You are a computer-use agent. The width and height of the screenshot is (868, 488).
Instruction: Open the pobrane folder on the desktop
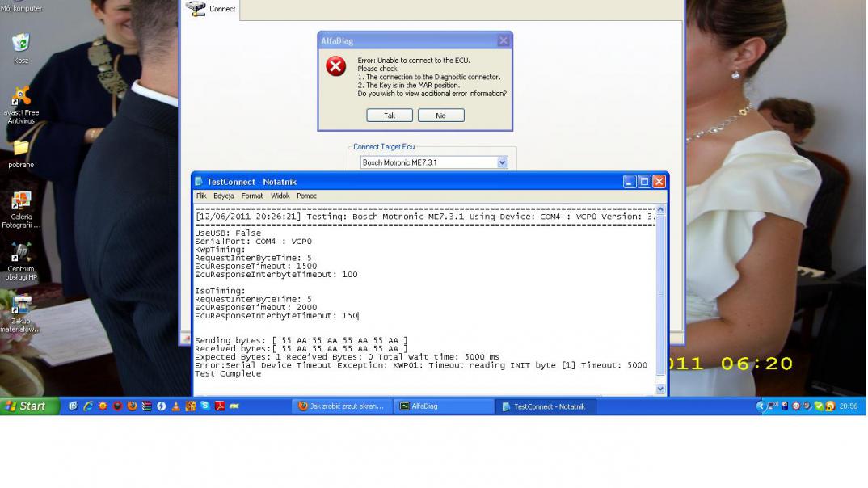click(x=21, y=154)
